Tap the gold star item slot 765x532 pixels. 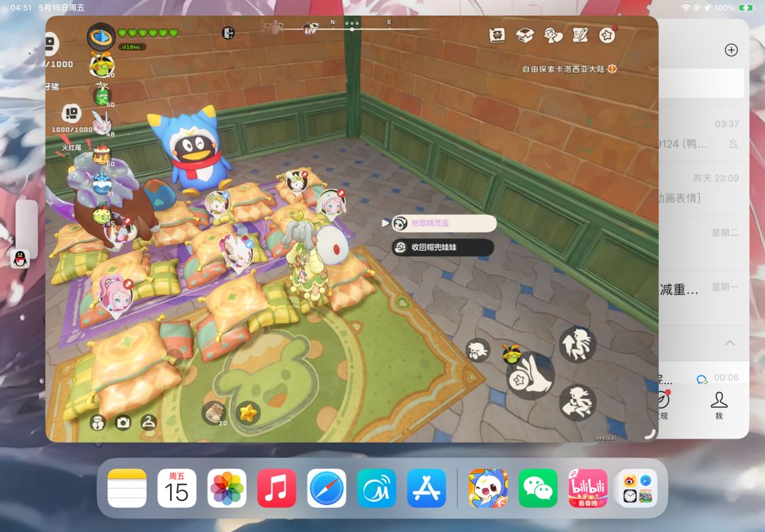pyautogui.click(x=248, y=414)
